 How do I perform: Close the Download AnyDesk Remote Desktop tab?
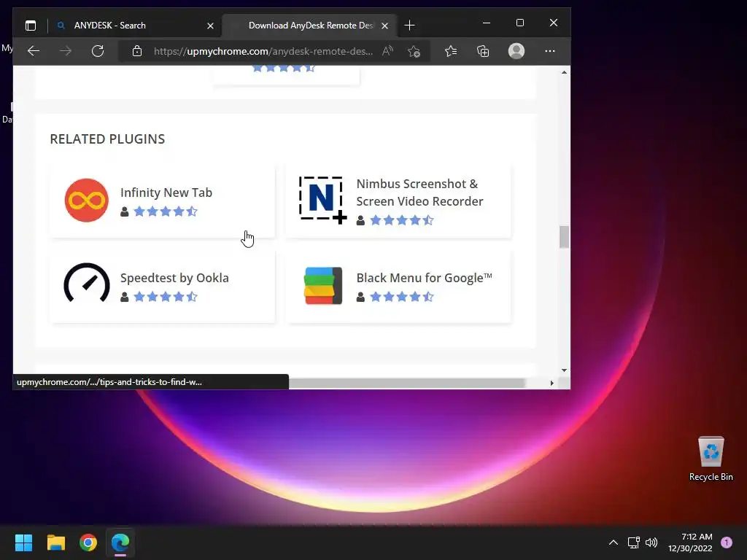pyautogui.click(x=385, y=26)
